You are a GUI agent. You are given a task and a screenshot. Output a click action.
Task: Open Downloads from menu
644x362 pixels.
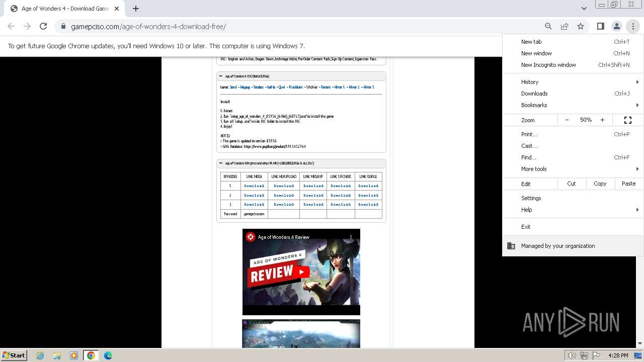point(573,94)
